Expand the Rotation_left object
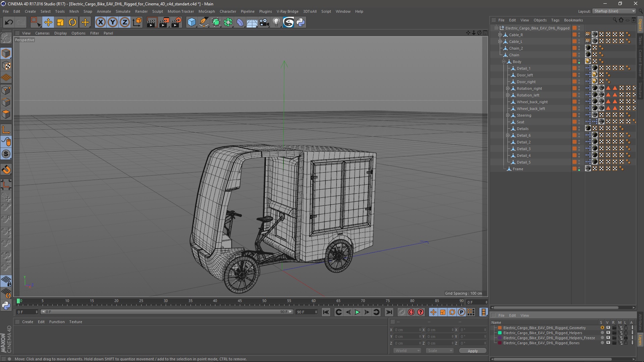The image size is (644, 362). (x=507, y=95)
